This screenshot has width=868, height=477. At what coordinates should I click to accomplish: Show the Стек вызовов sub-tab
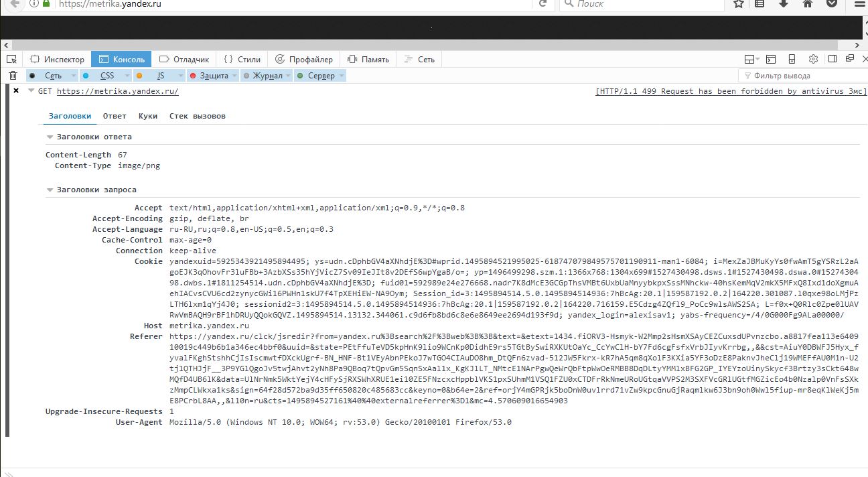pyautogui.click(x=198, y=116)
